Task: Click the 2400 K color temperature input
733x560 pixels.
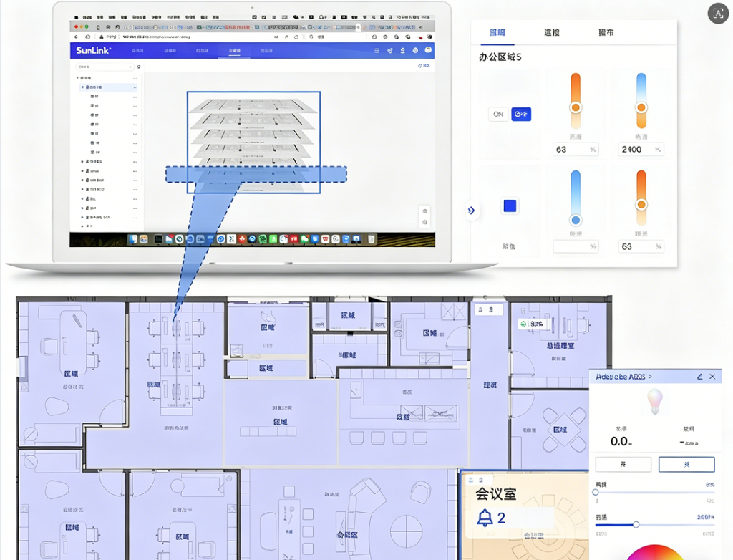Action: click(x=641, y=149)
